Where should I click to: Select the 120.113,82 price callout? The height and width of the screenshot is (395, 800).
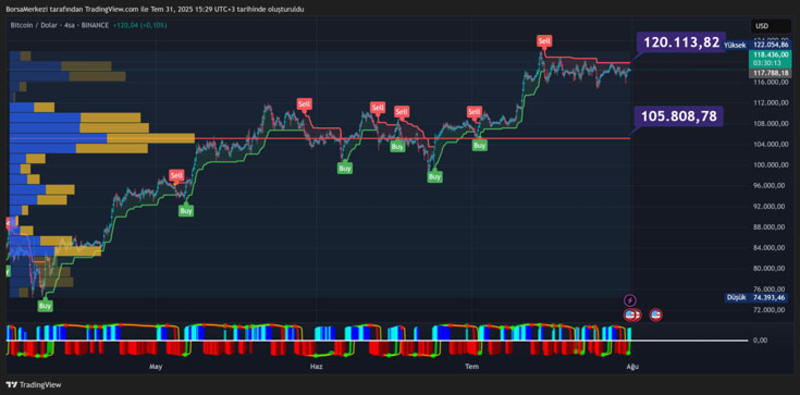point(681,42)
